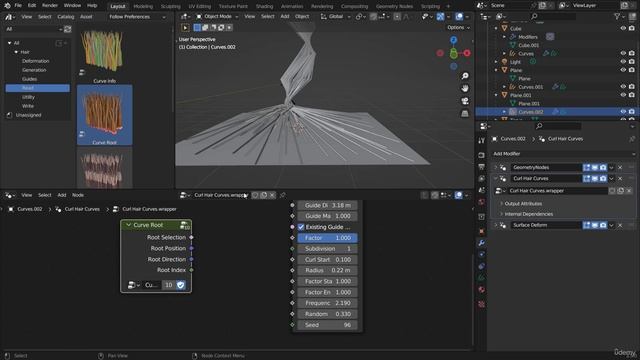
Task: Expand Curves.001 in the outliner
Action: point(504,87)
